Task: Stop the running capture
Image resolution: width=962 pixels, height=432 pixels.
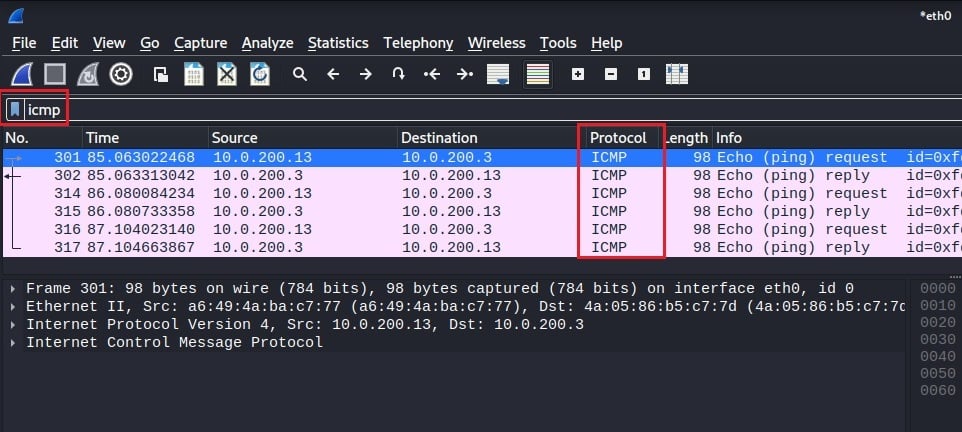Action: [x=55, y=75]
